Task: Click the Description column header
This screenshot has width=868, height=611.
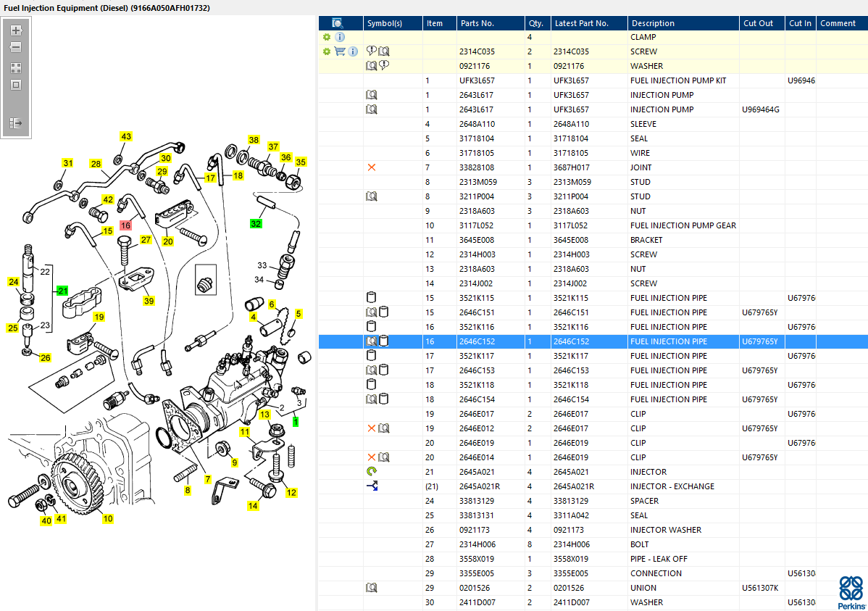Action: tap(653, 23)
